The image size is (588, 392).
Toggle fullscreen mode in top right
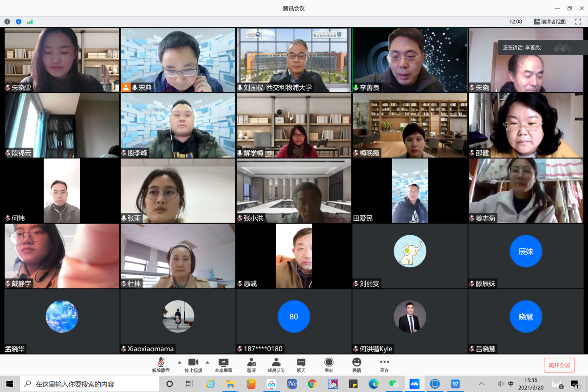(578, 22)
